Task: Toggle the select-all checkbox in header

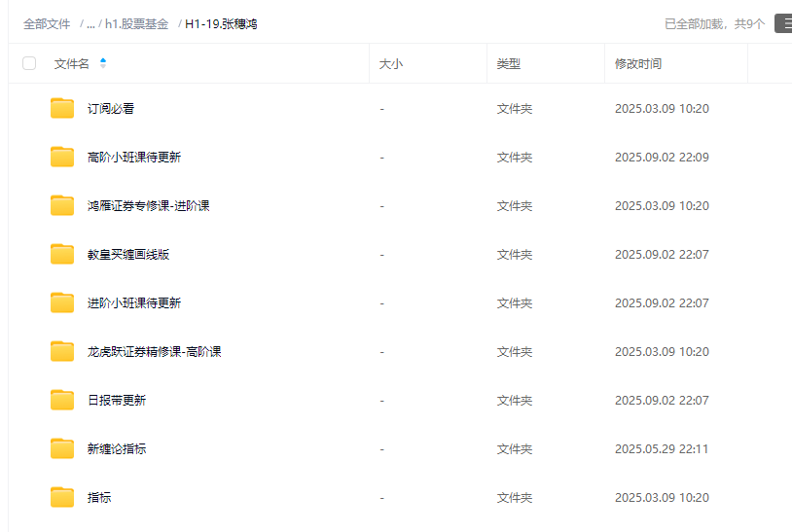Action: [29, 63]
